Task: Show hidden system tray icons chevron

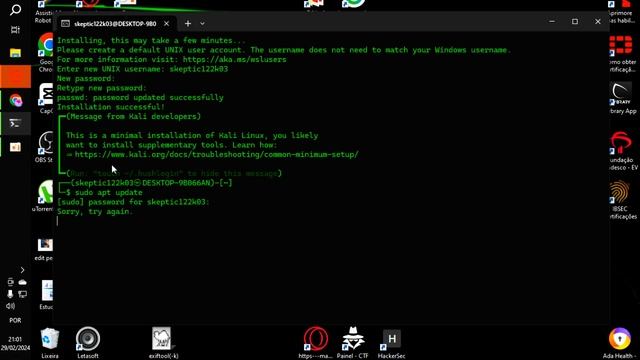Action: 22,270
